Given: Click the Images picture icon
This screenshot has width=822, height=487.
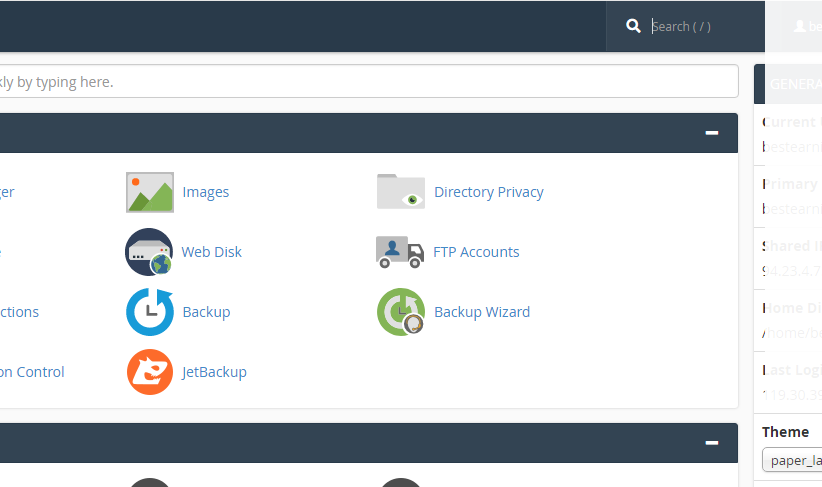Looking at the screenshot, I should pos(150,192).
